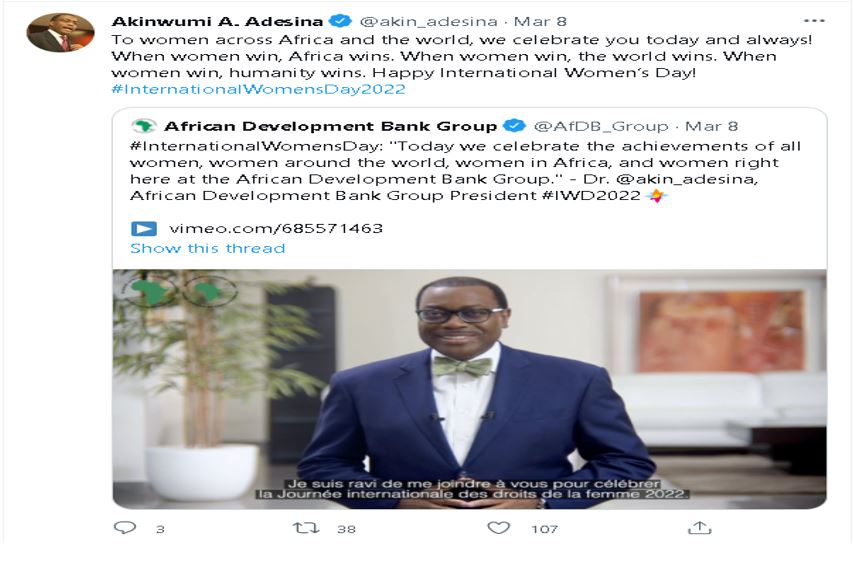
Task: Like the tweet with the heart icon
Action: (498, 527)
